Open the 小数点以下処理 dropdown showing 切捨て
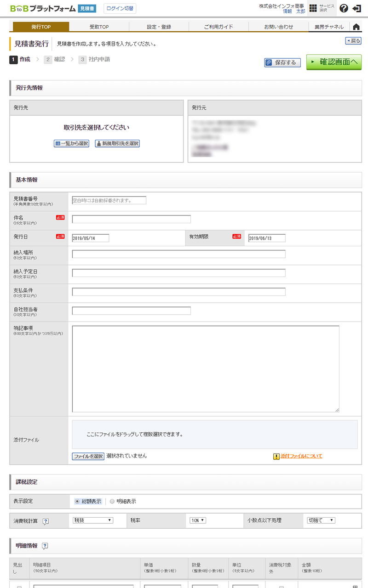 point(321,520)
